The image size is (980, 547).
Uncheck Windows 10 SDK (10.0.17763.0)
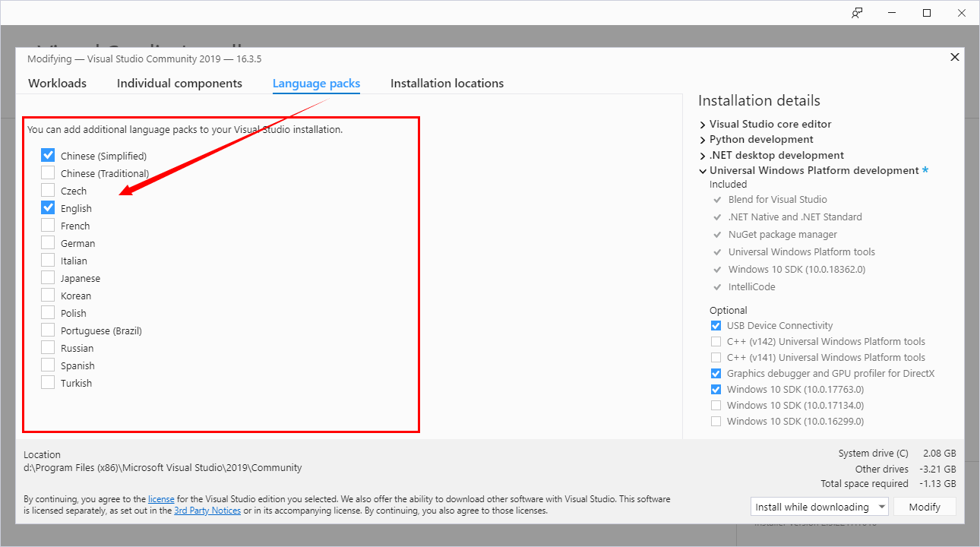pyautogui.click(x=716, y=390)
